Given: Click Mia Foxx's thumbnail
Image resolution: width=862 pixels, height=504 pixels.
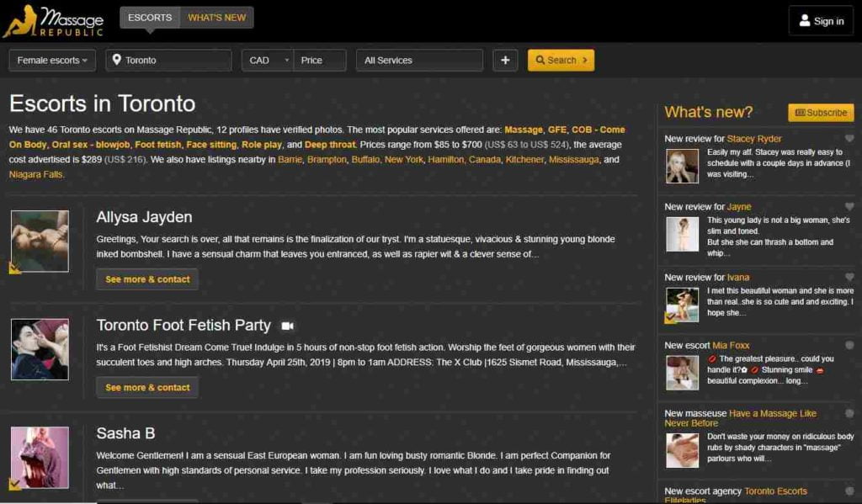Looking at the screenshot, I should click(x=682, y=373).
